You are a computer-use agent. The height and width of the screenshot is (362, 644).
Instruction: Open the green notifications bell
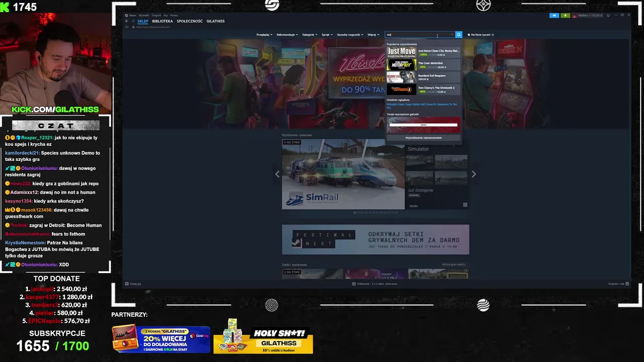[565, 16]
